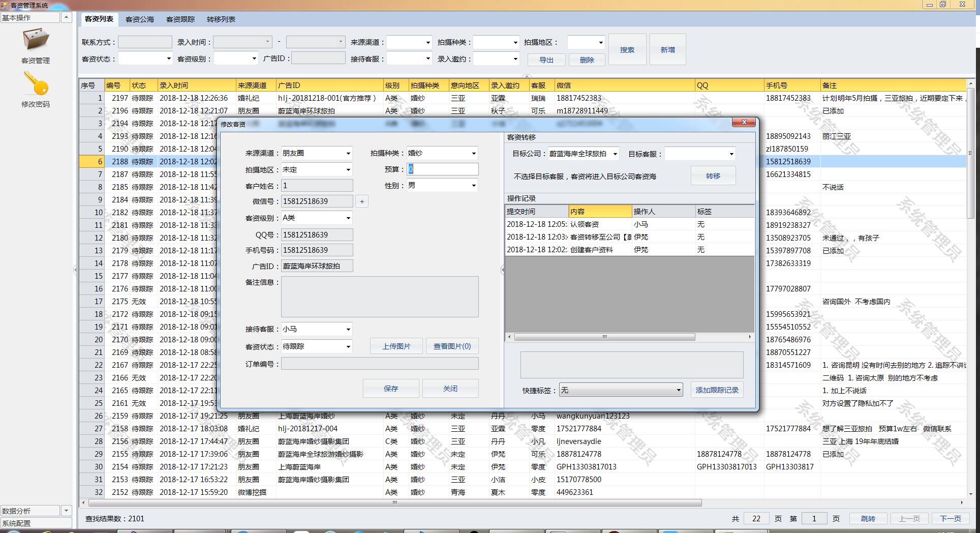The image size is (980, 533).
Task: Close the 修改客资 dialog
Action: pos(744,123)
